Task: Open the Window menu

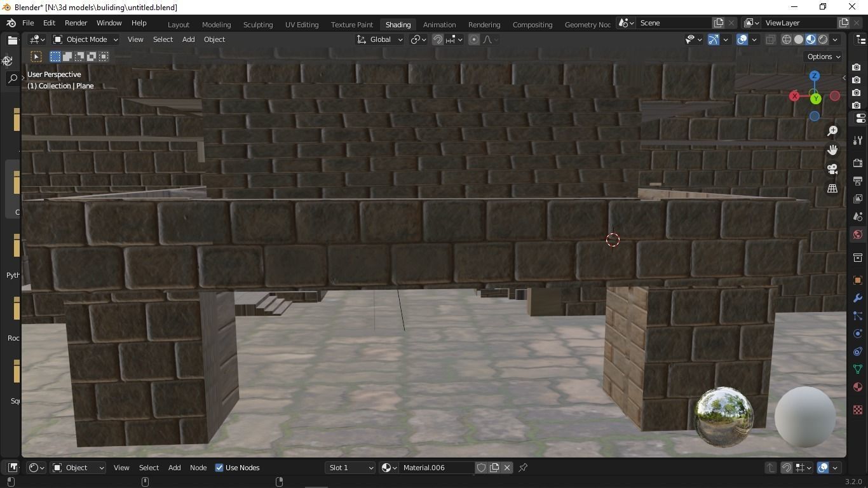Action: pyautogui.click(x=109, y=23)
